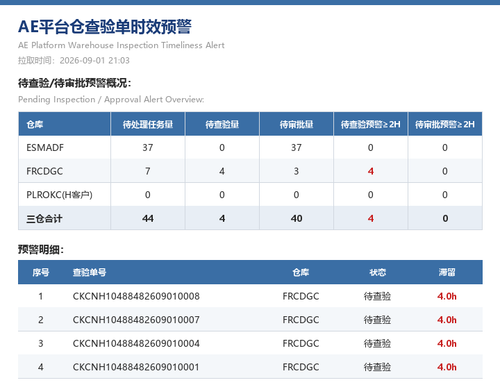Viewport: 500px width, 388px height.
Task: Click red 4 alert in 三仓合计 row
Action: pos(371,219)
